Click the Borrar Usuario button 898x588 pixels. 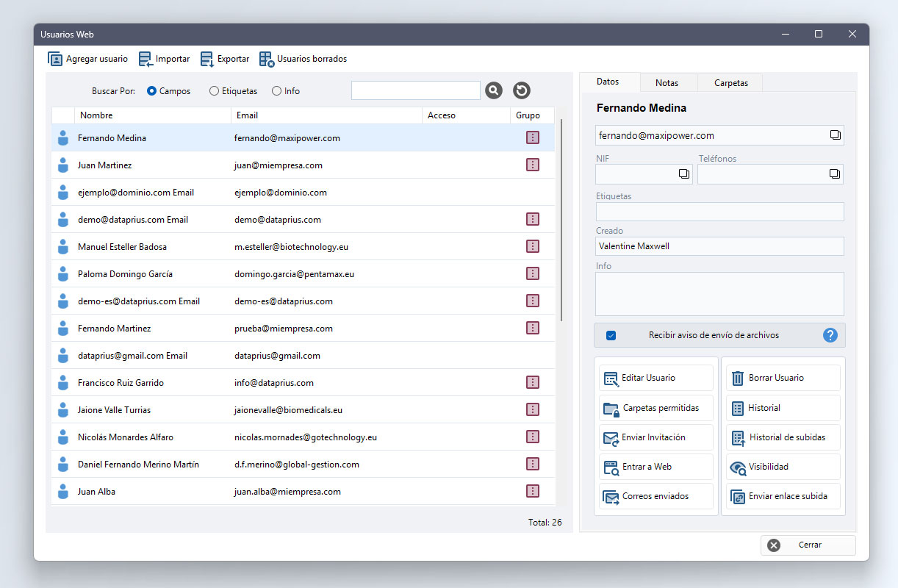(x=783, y=378)
